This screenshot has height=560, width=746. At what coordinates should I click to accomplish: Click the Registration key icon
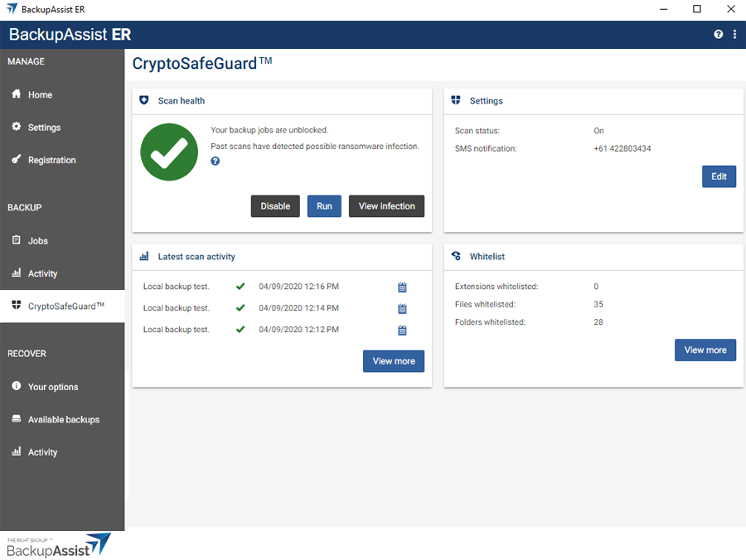17,159
